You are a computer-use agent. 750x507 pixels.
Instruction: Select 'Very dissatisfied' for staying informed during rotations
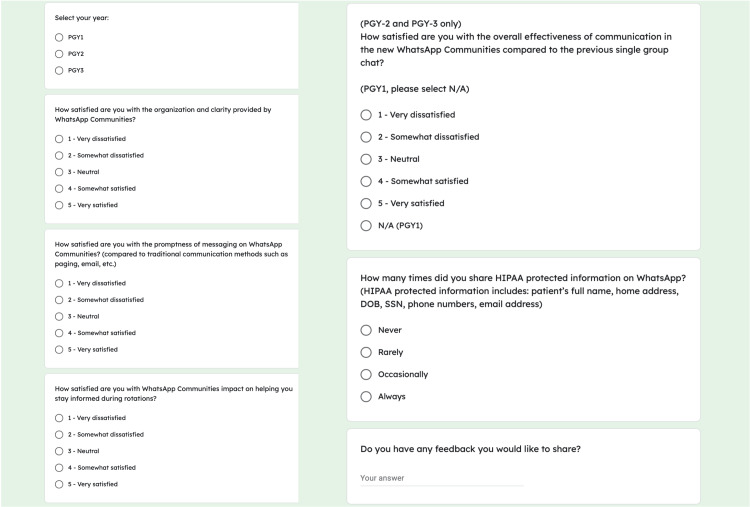(x=59, y=418)
